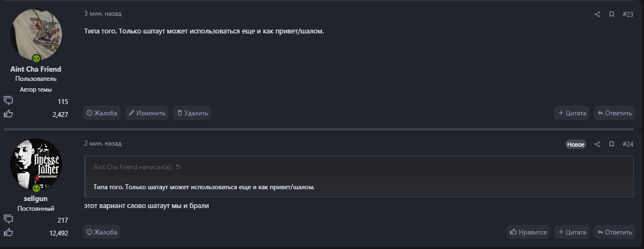This screenshot has height=249, width=644.
Task: Like sellgun's post with Нравится
Action: 528,232
